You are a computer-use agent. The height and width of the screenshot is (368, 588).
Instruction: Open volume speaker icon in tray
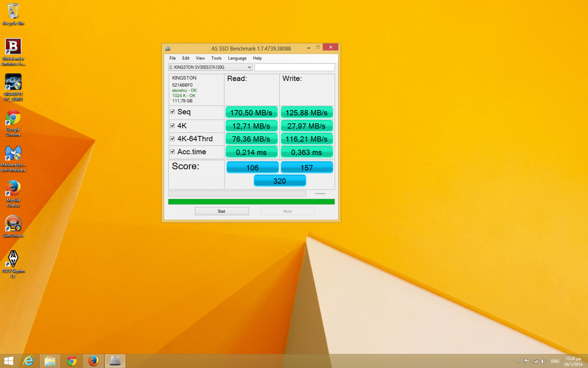click(544, 361)
